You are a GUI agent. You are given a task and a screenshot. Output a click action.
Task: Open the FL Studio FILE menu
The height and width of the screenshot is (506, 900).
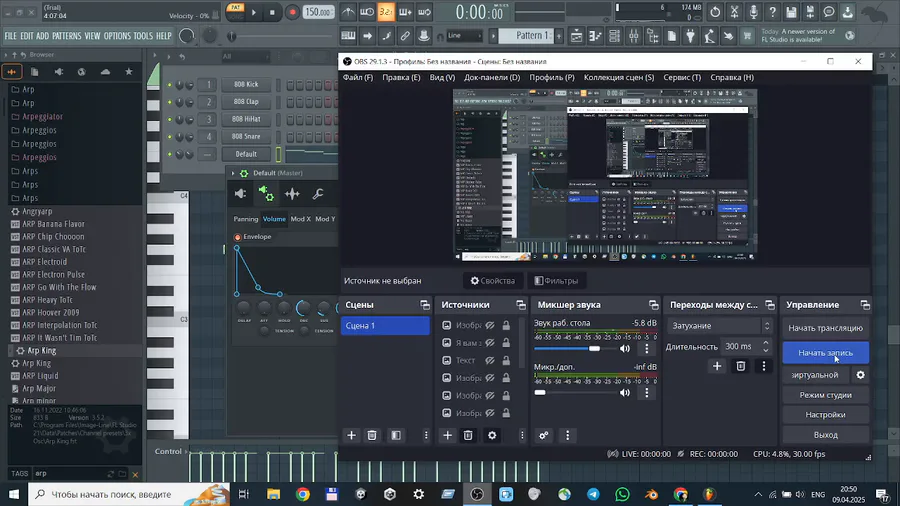tap(10, 36)
